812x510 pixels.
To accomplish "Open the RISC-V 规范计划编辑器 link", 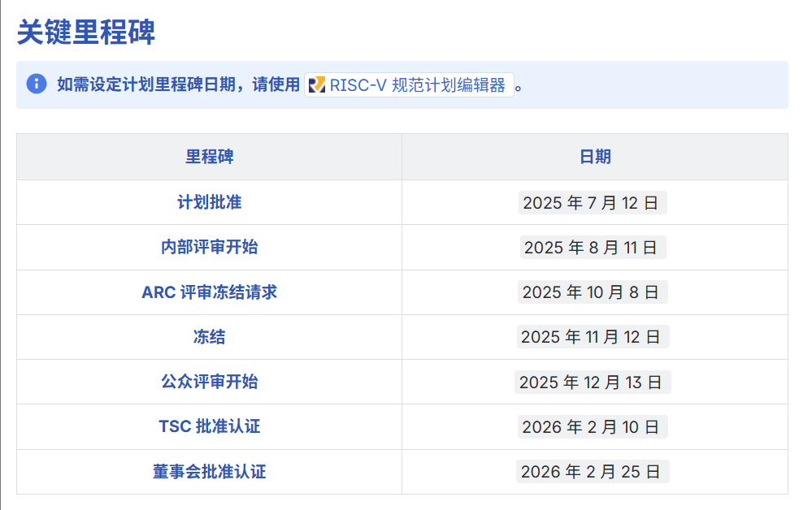I will coord(417,85).
